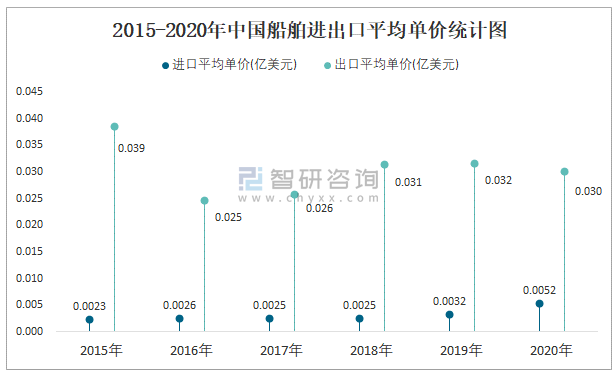The image size is (616, 371).
Task: Select the 2020 import point 0.0052
Action: [539, 303]
